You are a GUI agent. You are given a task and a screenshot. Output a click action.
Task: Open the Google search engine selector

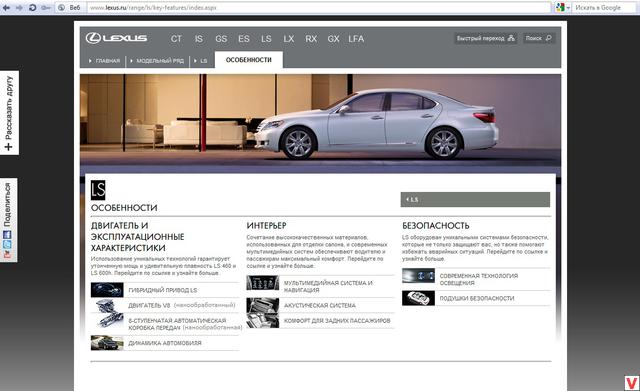[562, 7]
